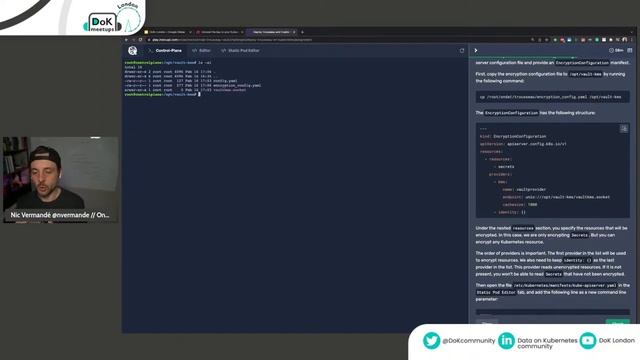640x360 pixels.
Task: Click encryption_config.yaml in the terminal listing
Action: tap(237, 85)
